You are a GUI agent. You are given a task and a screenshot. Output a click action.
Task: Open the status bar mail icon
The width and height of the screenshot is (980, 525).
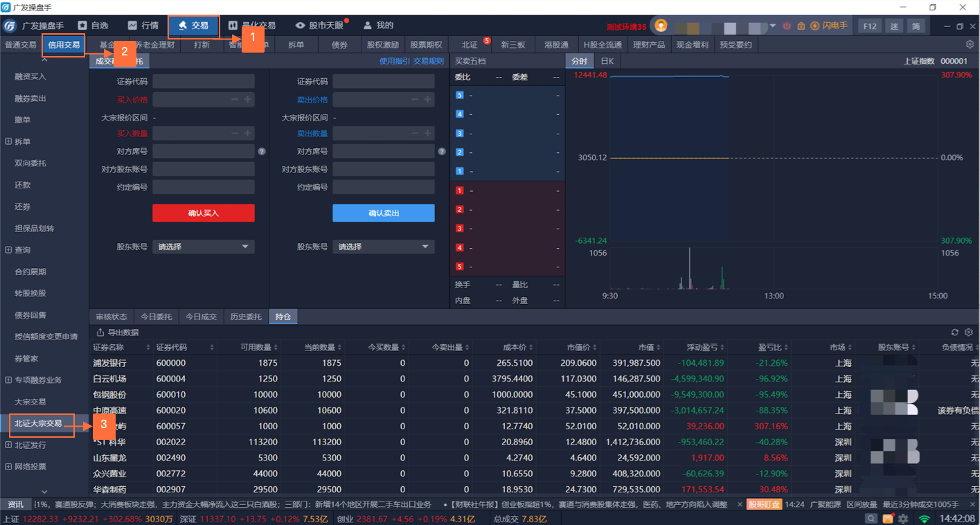(887, 519)
